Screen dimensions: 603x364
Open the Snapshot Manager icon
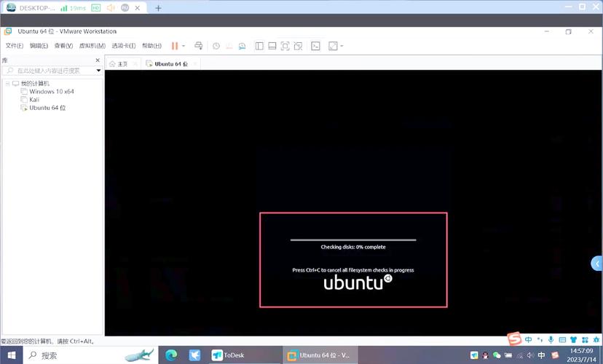(242, 46)
